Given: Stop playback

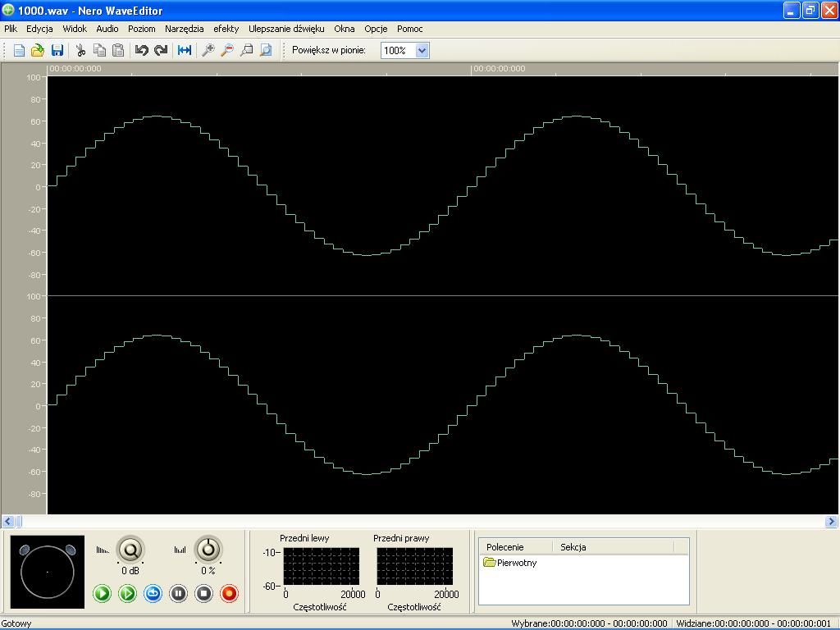Looking at the screenshot, I should [203, 594].
